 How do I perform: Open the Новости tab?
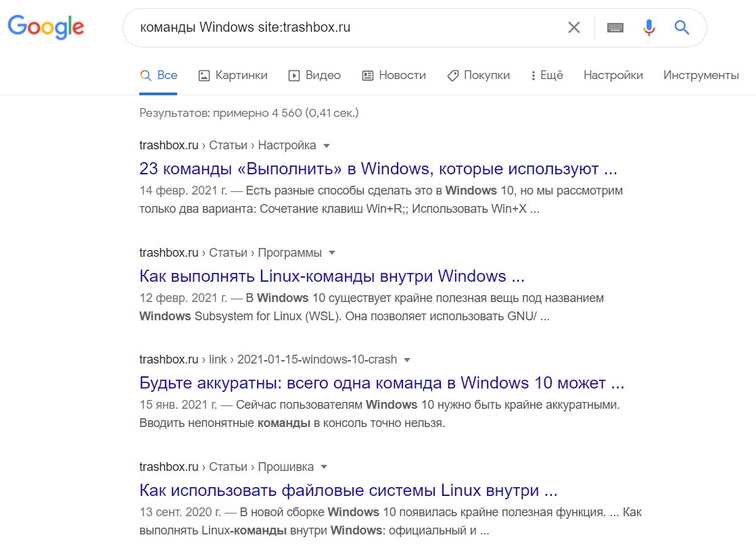coord(394,75)
